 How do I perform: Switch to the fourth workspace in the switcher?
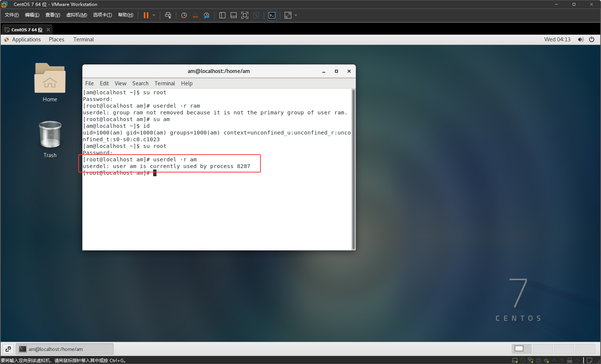585,349
